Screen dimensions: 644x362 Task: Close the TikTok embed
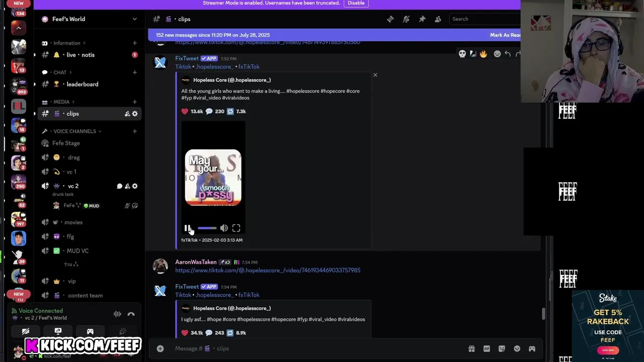coord(375,75)
